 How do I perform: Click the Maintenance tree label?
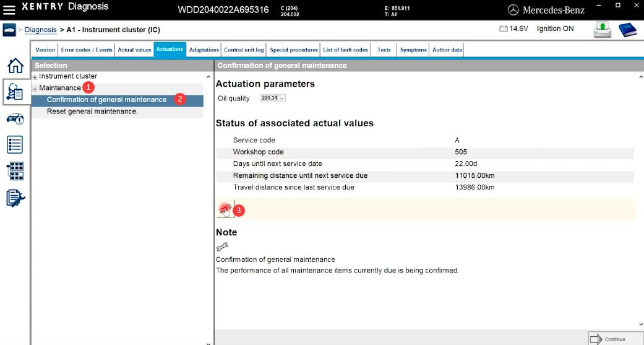60,88
